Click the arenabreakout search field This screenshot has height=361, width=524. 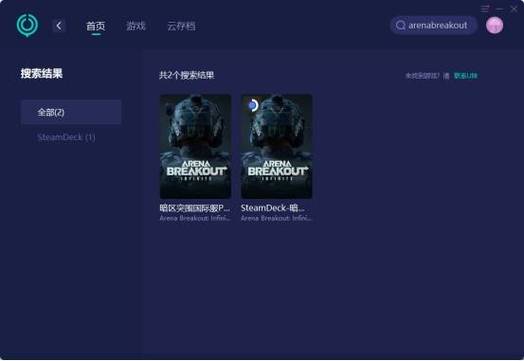coord(433,25)
